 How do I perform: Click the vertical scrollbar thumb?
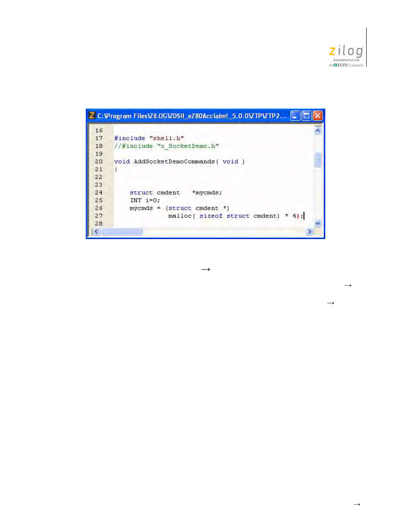pos(318,160)
